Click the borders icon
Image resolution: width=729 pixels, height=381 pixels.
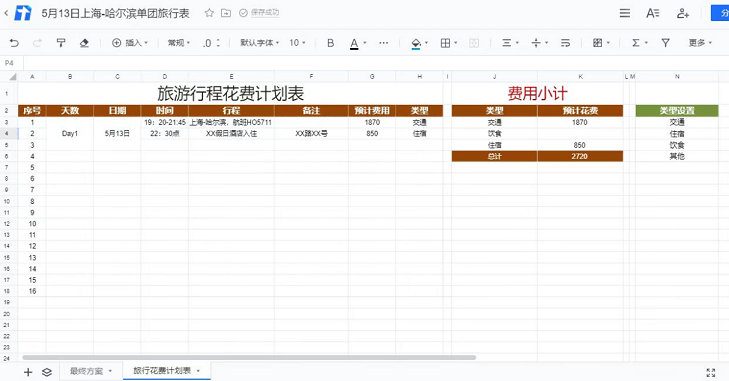(445, 43)
